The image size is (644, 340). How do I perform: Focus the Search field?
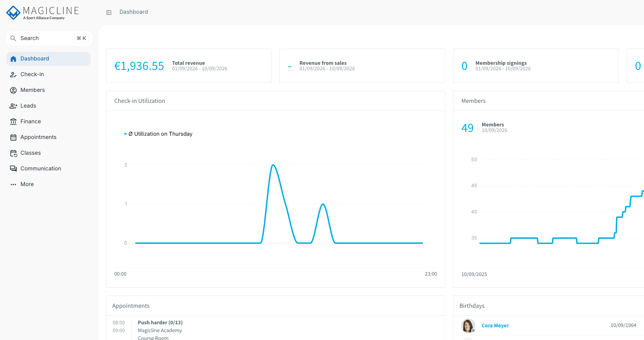(x=49, y=38)
